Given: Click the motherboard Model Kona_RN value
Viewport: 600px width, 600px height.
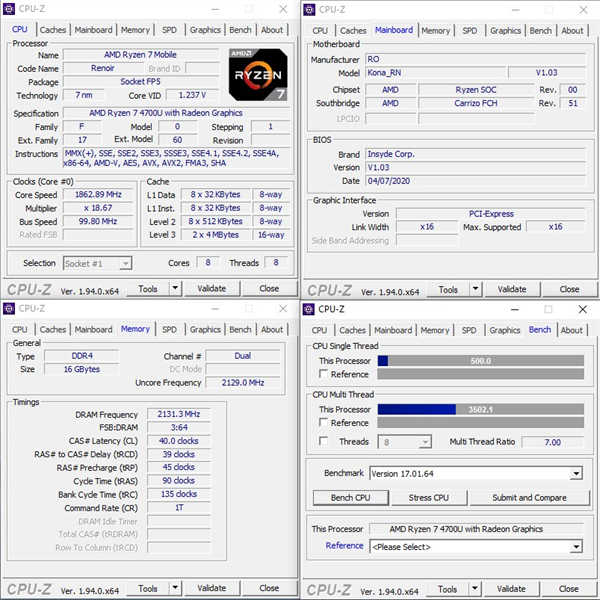Looking at the screenshot, I should (436, 73).
